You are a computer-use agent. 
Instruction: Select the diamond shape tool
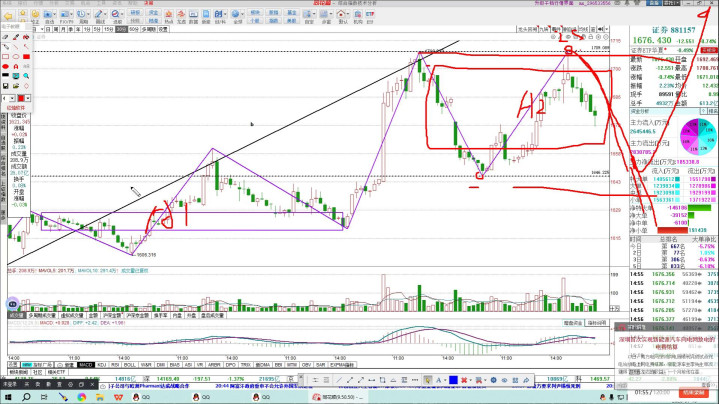click(x=27, y=86)
